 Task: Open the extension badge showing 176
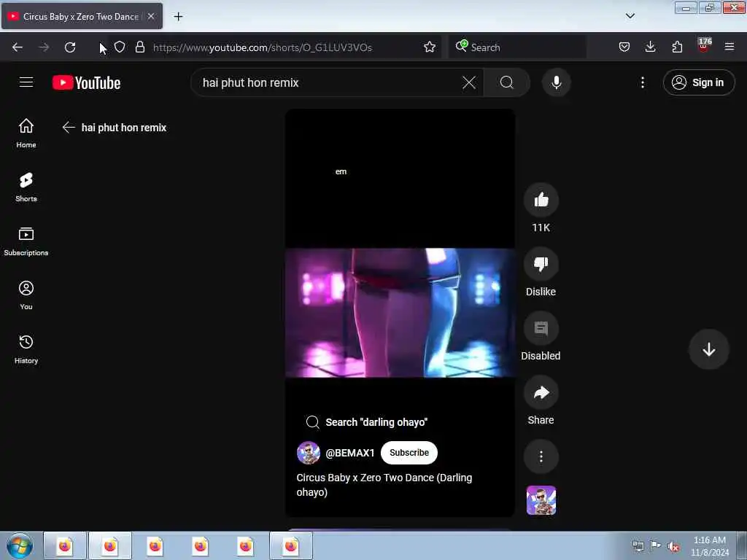704,46
